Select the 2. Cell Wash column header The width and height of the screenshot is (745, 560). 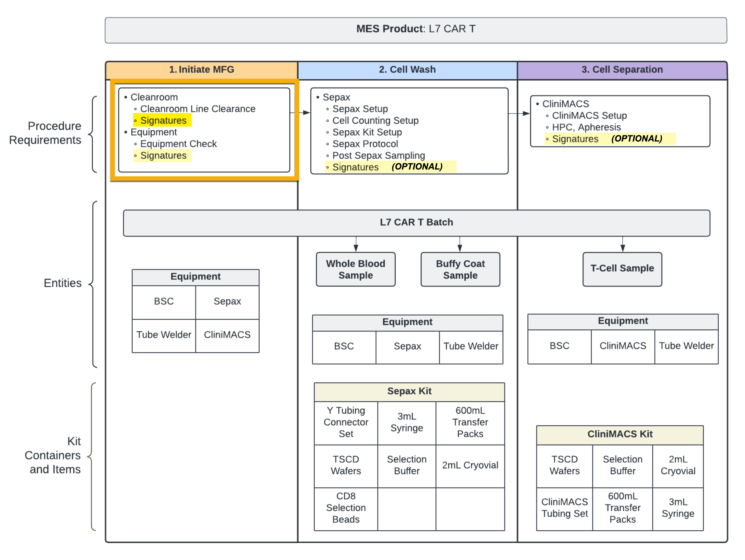click(x=407, y=70)
